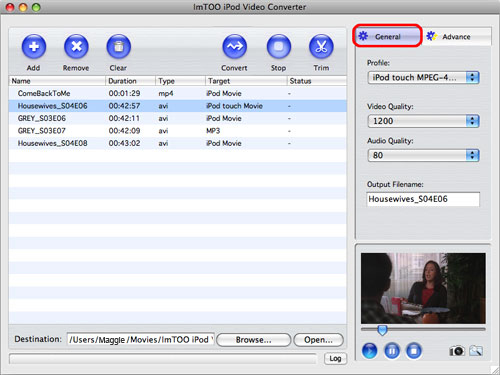Sort by the Name column header
The image size is (500, 375).
click(57, 81)
